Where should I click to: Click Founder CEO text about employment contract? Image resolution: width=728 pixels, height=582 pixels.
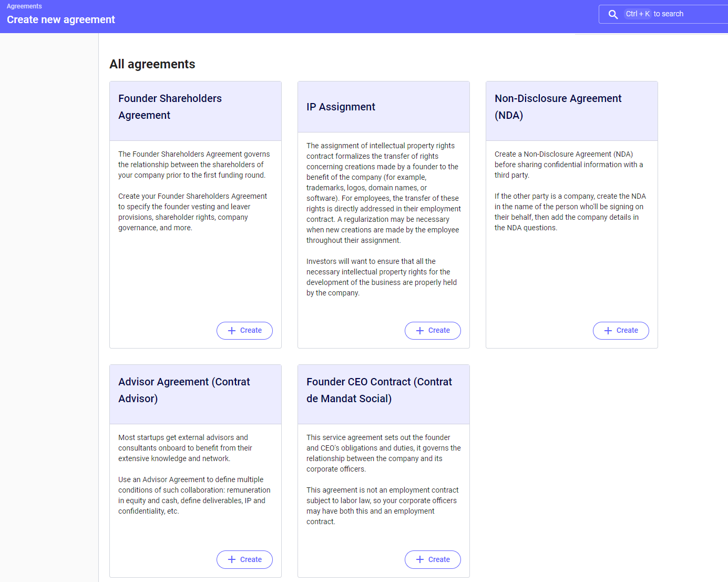coord(382,506)
